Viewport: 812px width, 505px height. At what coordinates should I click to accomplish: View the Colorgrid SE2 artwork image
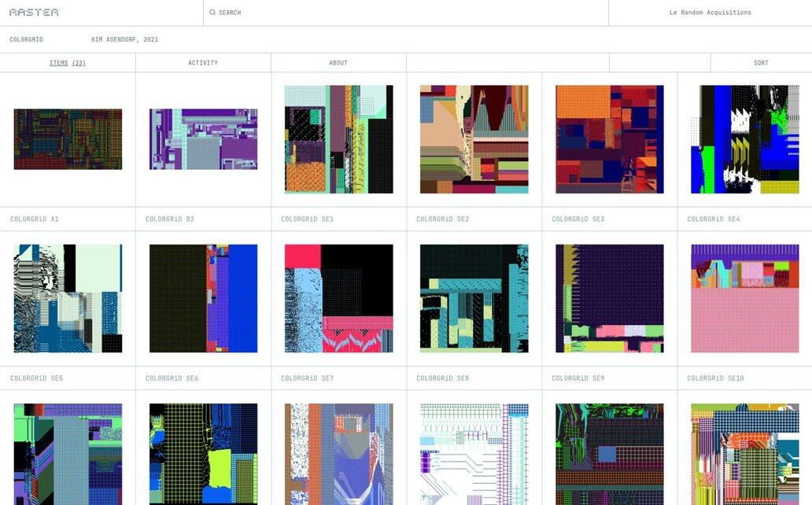(x=474, y=139)
